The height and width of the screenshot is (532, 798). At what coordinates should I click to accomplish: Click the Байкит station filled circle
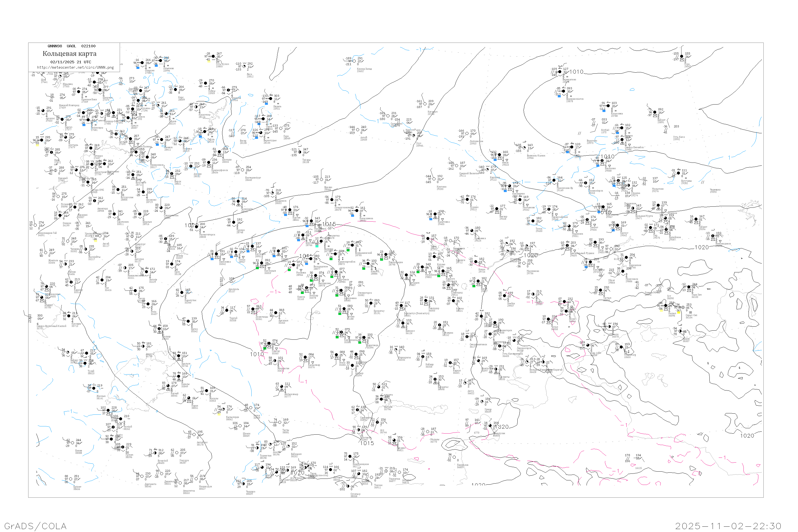click(655, 112)
